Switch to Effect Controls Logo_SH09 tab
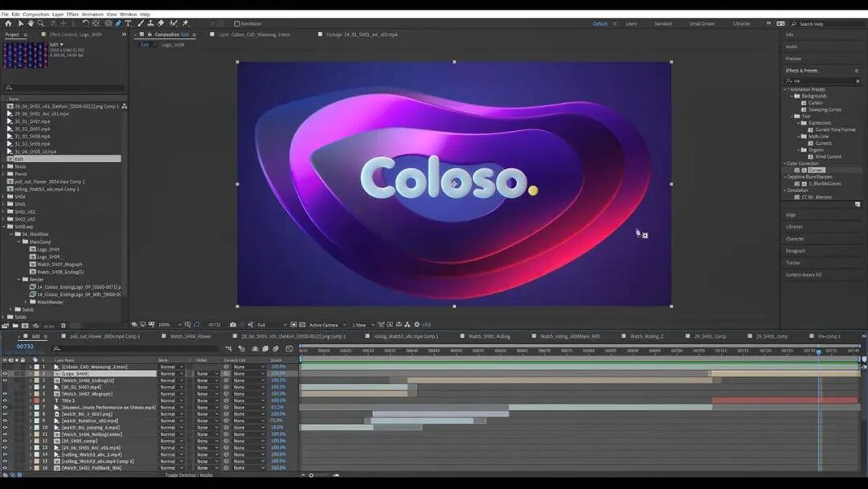 pos(76,35)
